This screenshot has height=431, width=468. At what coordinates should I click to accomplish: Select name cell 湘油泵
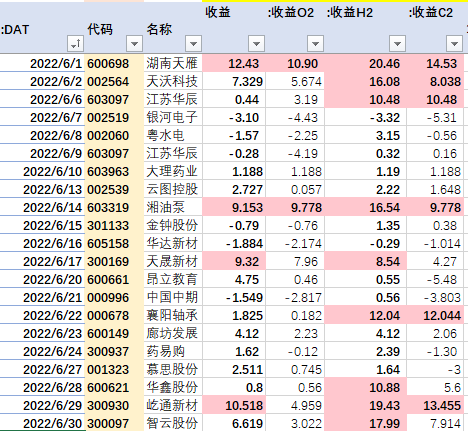click(x=173, y=207)
